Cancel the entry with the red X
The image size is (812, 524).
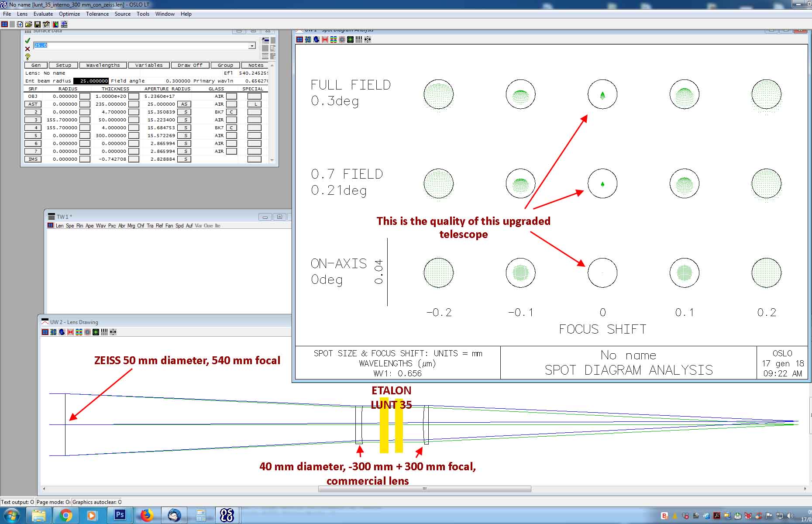point(28,48)
